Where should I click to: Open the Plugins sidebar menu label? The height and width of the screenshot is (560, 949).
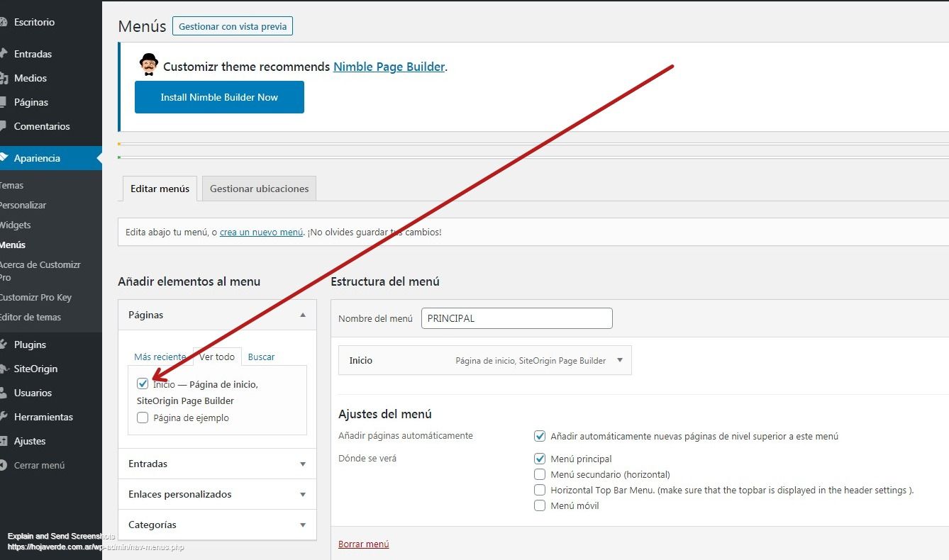coord(30,345)
